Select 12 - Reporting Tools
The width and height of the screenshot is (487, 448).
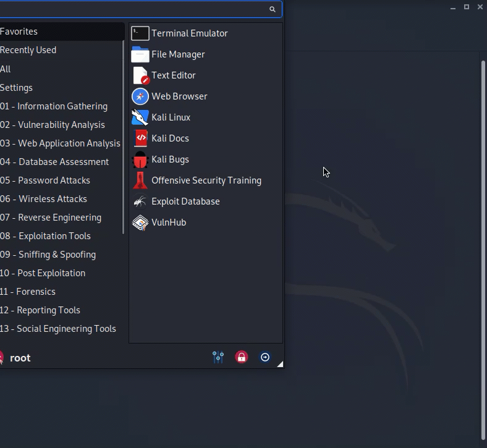61,310
